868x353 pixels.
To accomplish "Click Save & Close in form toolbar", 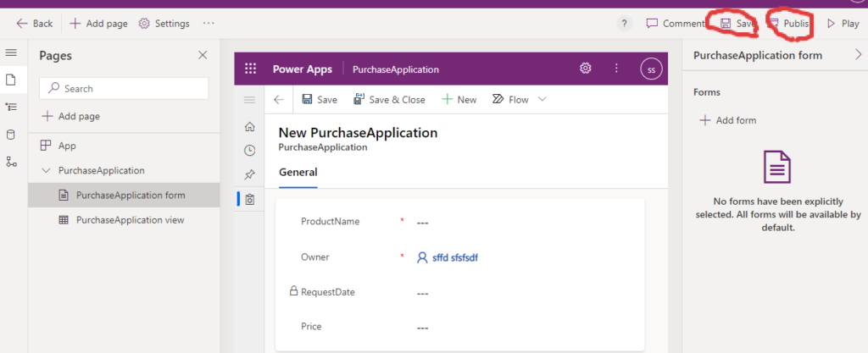I will point(388,99).
